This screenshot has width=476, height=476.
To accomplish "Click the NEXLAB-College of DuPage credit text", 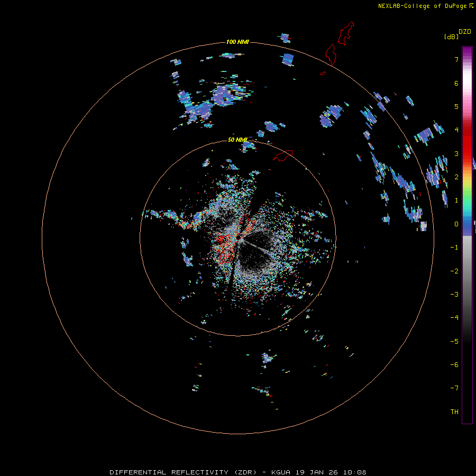I will pos(422,6).
